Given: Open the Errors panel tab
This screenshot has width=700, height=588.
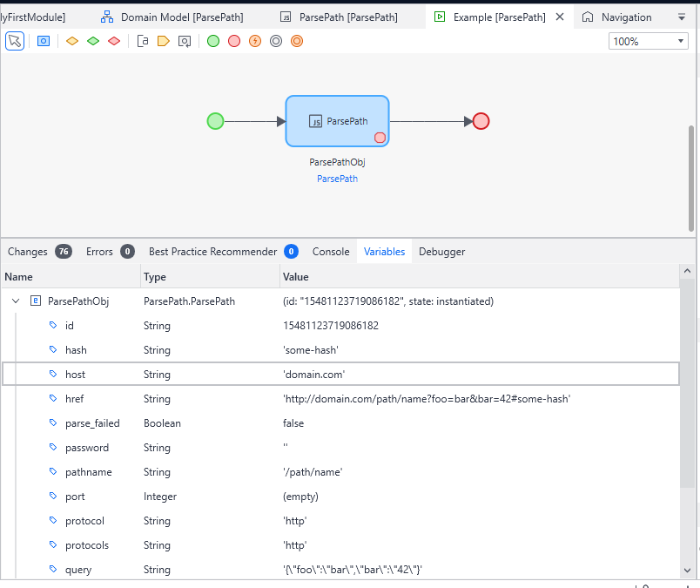Looking at the screenshot, I should point(110,252).
